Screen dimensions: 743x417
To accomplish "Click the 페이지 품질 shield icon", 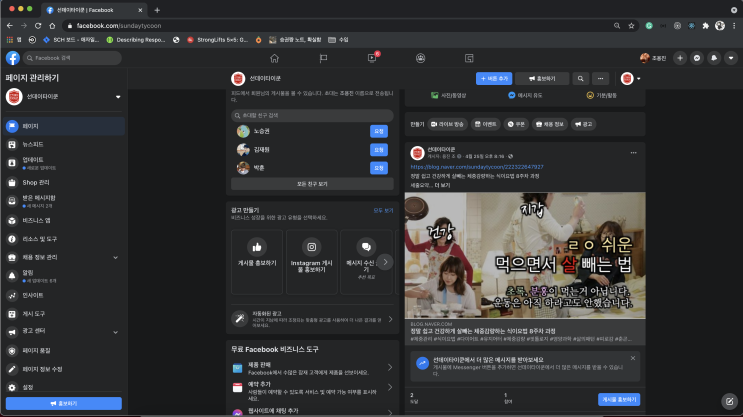I will [x=12, y=351].
